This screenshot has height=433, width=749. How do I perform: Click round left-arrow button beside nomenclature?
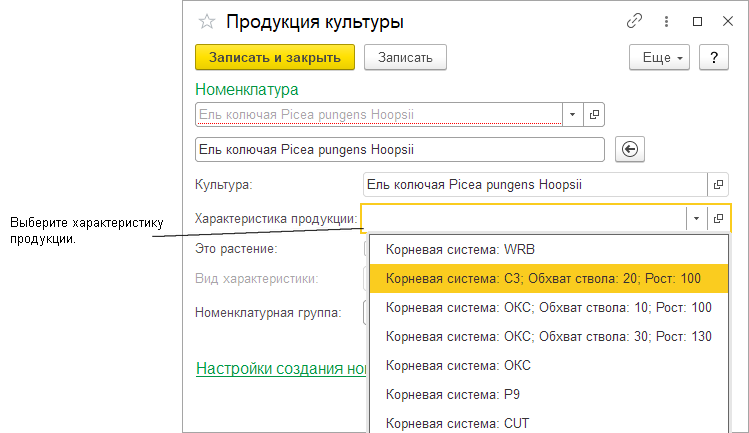(x=631, y=149)
